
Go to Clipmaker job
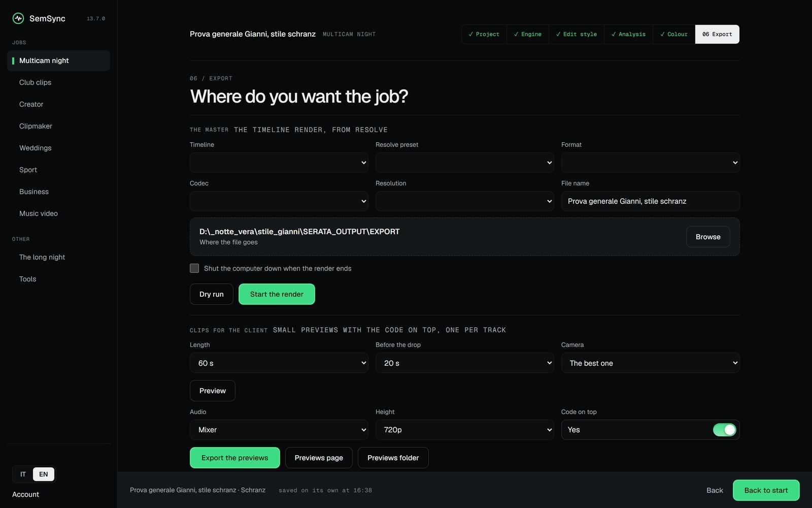[x=58, y=126]
